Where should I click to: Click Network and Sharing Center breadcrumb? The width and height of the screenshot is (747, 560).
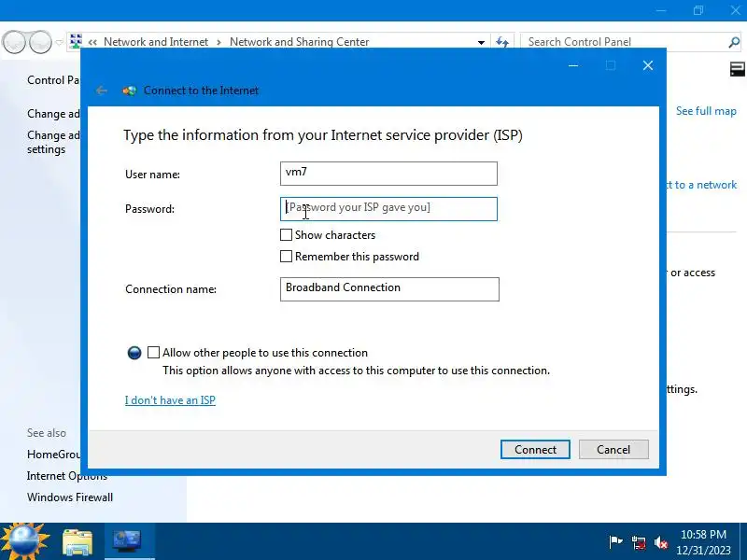tap(299, 42)
